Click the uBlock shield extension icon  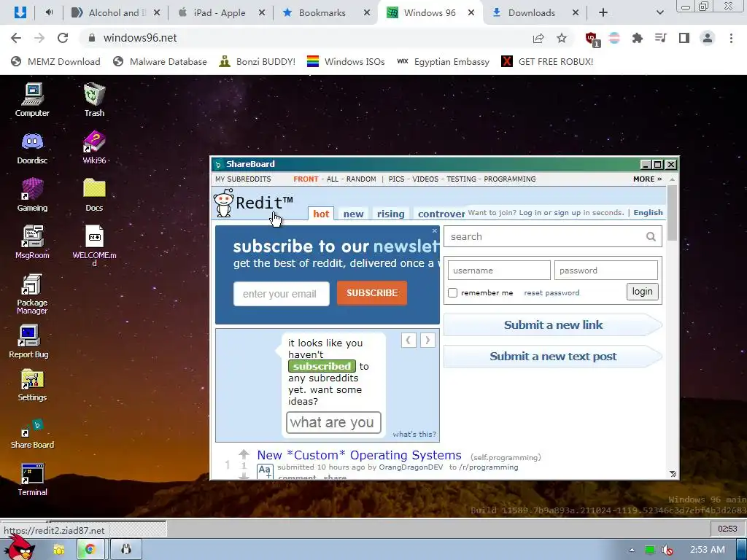(592, 39)
